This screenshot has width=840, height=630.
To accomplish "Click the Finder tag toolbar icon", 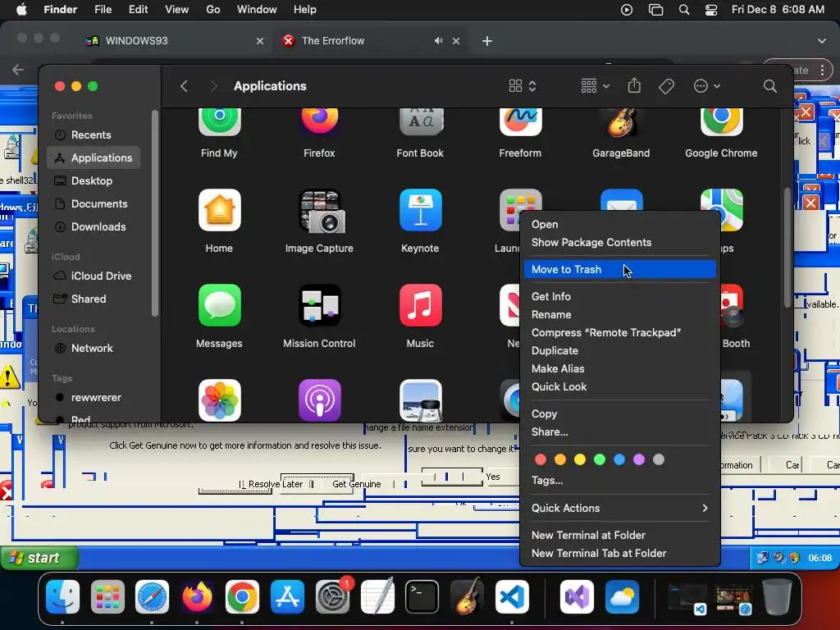I will pyautogui.click(x=666, y=85).
